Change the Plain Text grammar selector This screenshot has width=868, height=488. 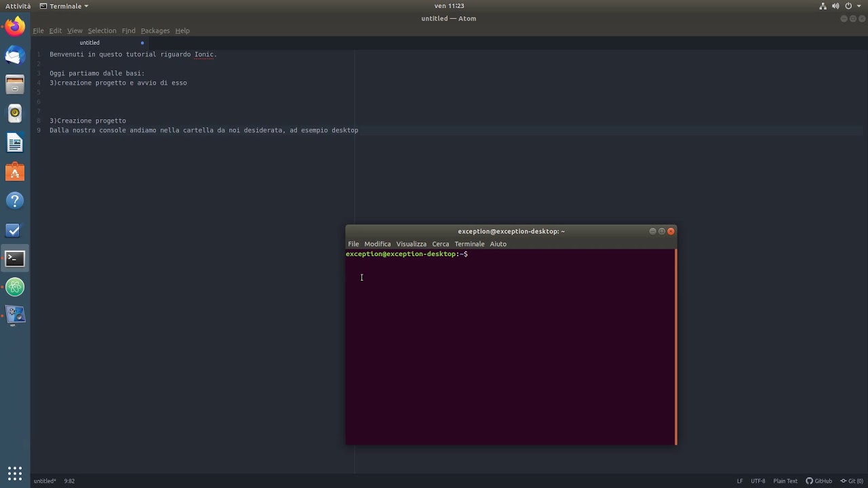[785, 481]
